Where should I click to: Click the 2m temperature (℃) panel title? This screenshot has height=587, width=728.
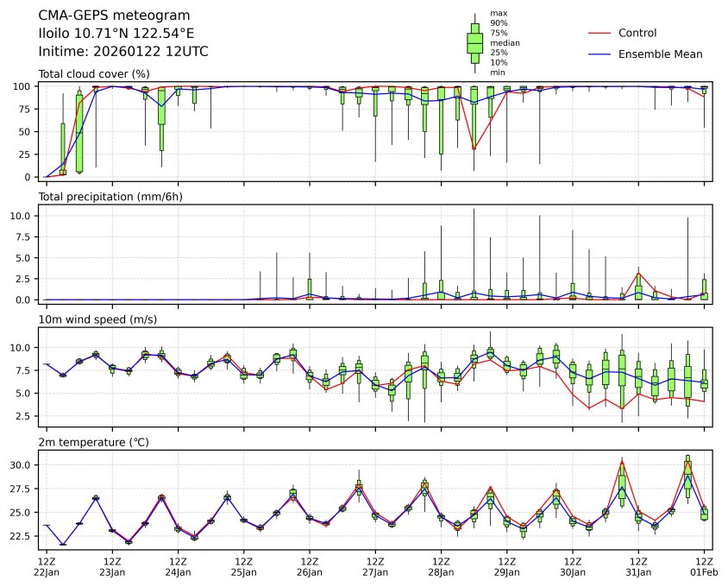pyautogui.click(x=94, y=442)
